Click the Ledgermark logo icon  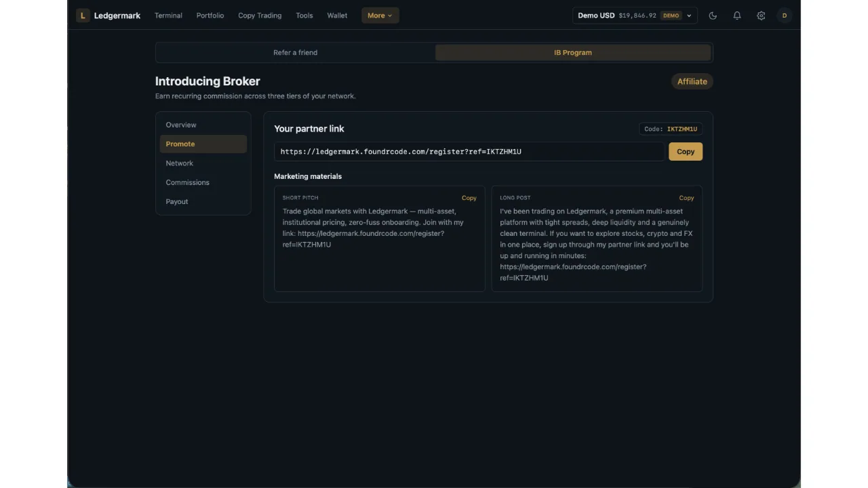83,16
